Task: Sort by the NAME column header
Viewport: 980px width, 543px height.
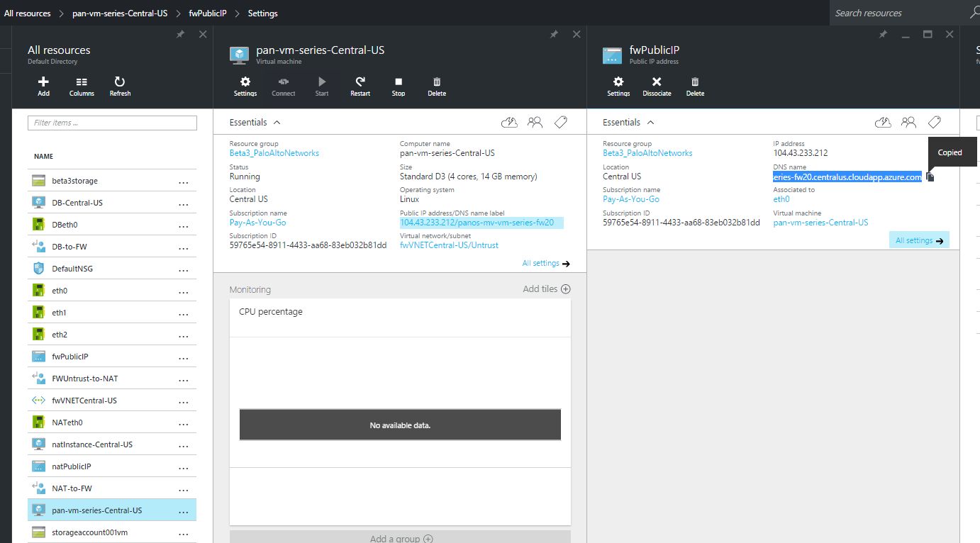Action: point(43,157)
